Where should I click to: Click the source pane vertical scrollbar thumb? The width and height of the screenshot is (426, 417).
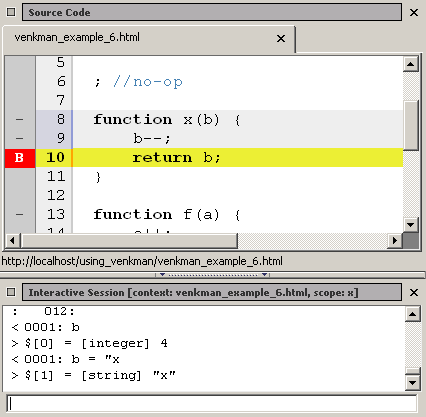(x=411, y=125)
